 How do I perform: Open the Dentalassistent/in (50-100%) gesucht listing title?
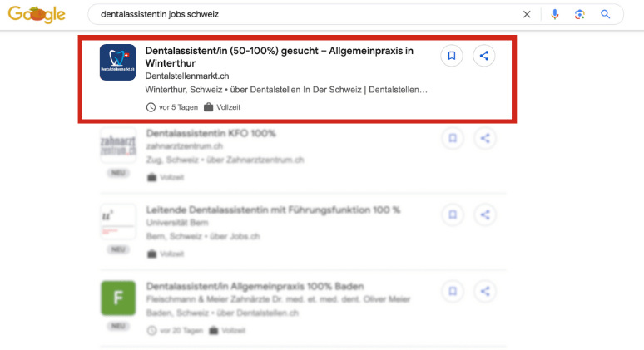click(x=280, y=57)
